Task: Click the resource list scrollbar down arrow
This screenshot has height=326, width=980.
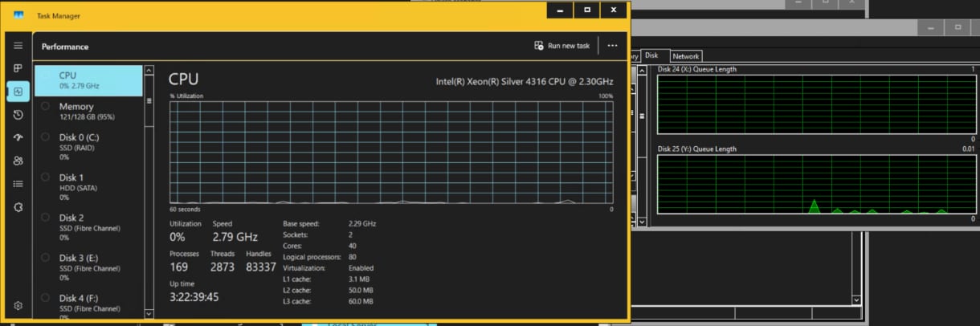Action: pos(149,313)
